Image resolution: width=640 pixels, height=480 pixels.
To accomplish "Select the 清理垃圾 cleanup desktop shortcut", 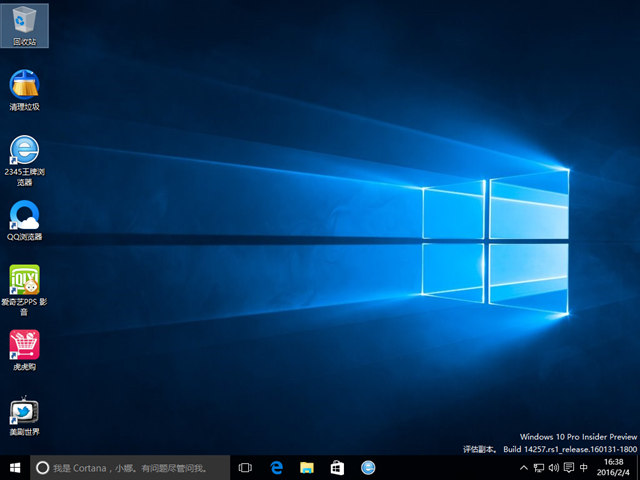I will pos(24,88).
